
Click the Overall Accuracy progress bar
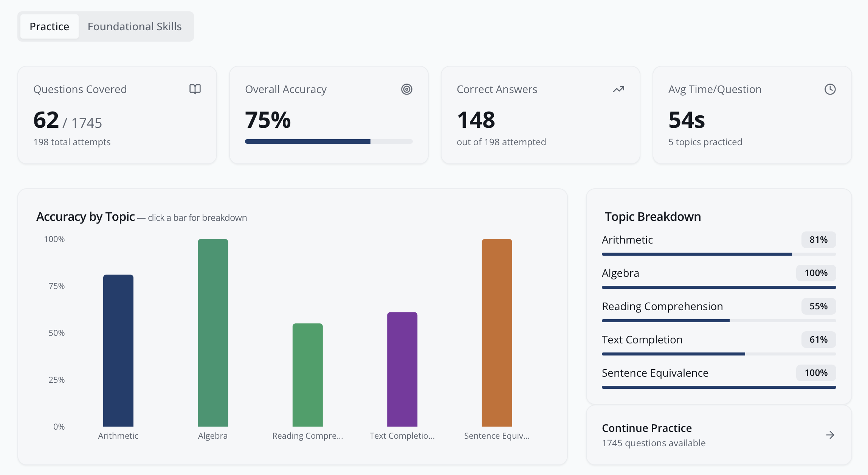click(329, 141)
